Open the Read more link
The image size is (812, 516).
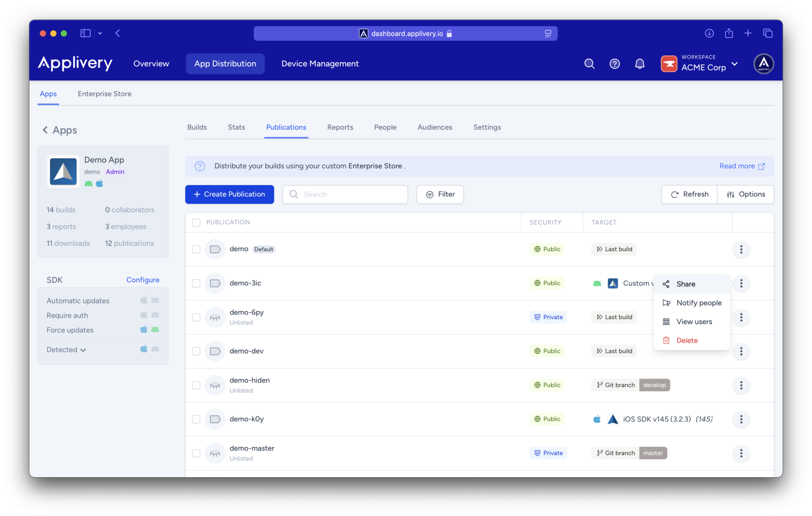[742, 166]
